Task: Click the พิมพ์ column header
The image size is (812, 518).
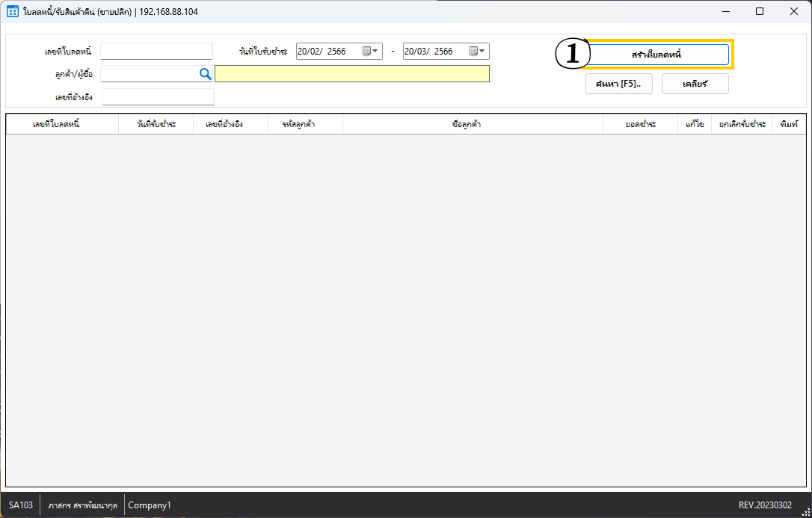Action: pyautogui.click(x=789, y=124)
